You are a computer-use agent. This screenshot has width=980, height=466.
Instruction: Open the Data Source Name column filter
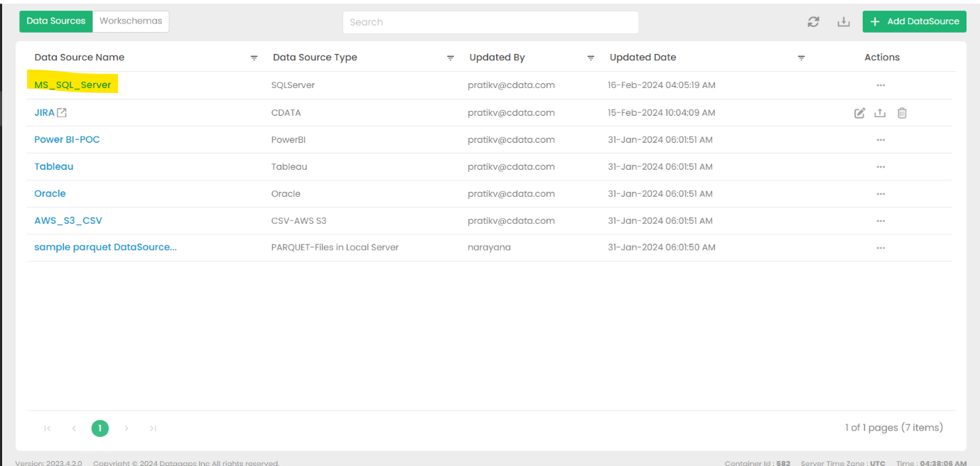click(254, 58)
